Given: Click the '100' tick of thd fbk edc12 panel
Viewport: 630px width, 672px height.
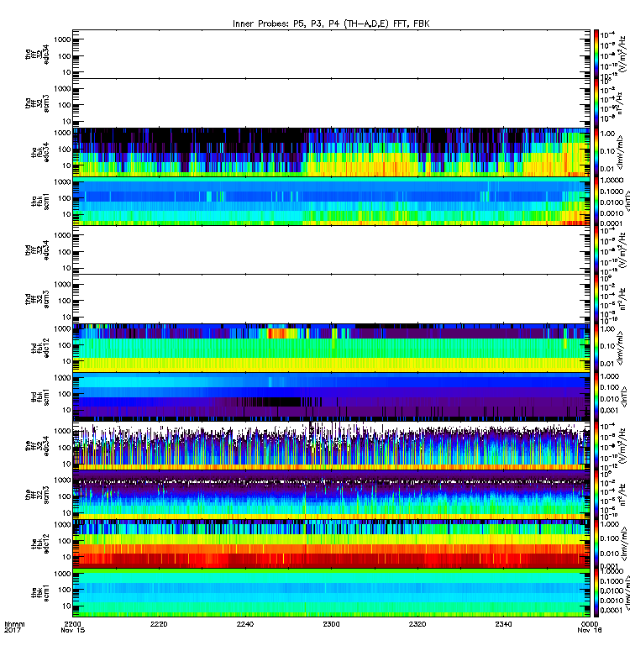Looking at the screenshot, I should point(65,345).
